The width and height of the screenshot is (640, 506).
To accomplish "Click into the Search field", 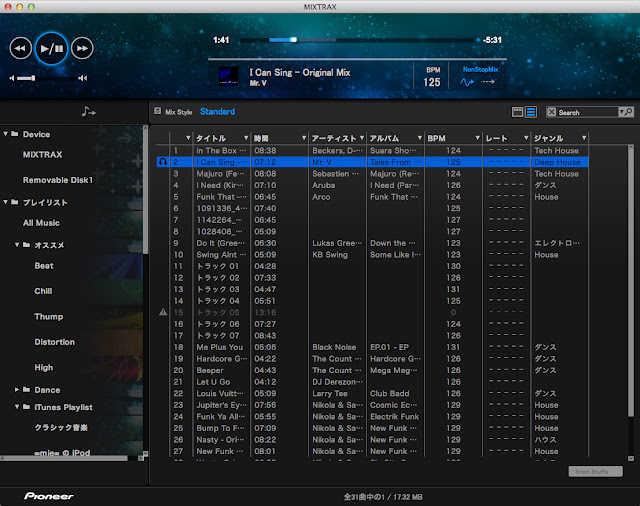I will [587, 112].
